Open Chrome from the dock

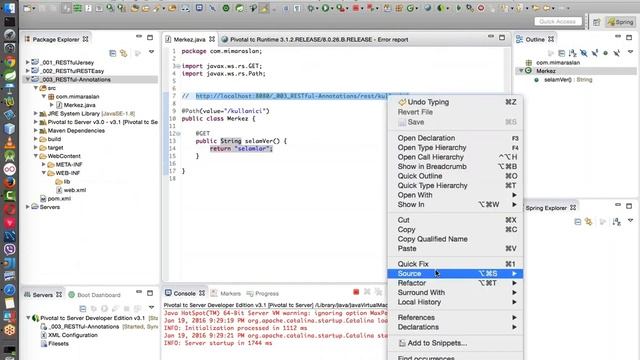(9, 62)
